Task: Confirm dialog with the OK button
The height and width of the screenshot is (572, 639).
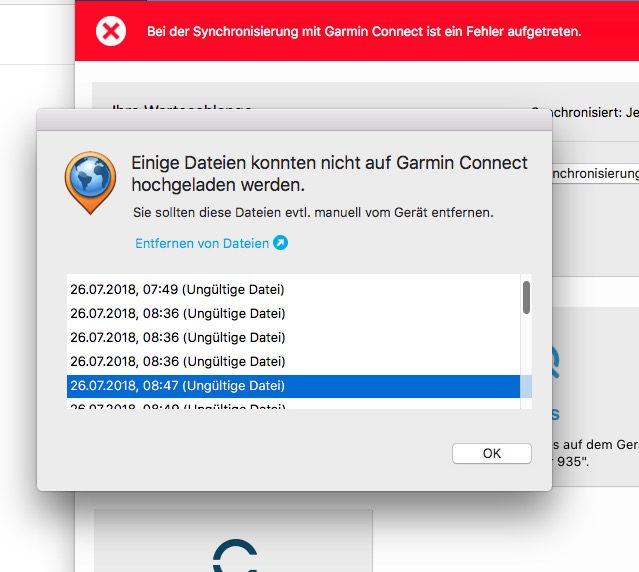Action: pyautogui.click(x=491, y=453)
